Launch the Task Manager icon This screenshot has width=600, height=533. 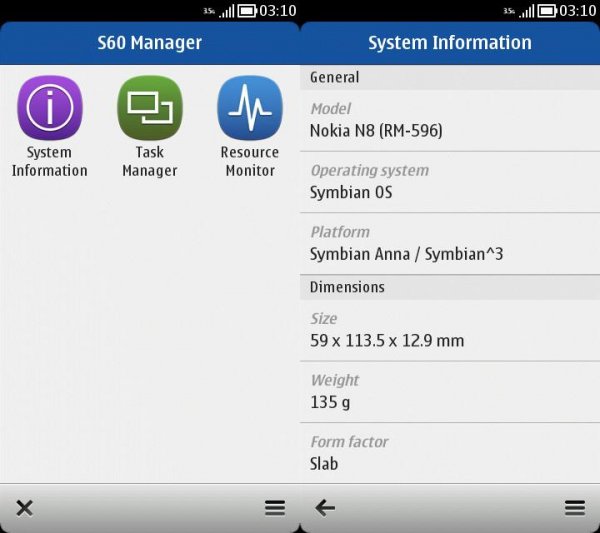[150, 108]
